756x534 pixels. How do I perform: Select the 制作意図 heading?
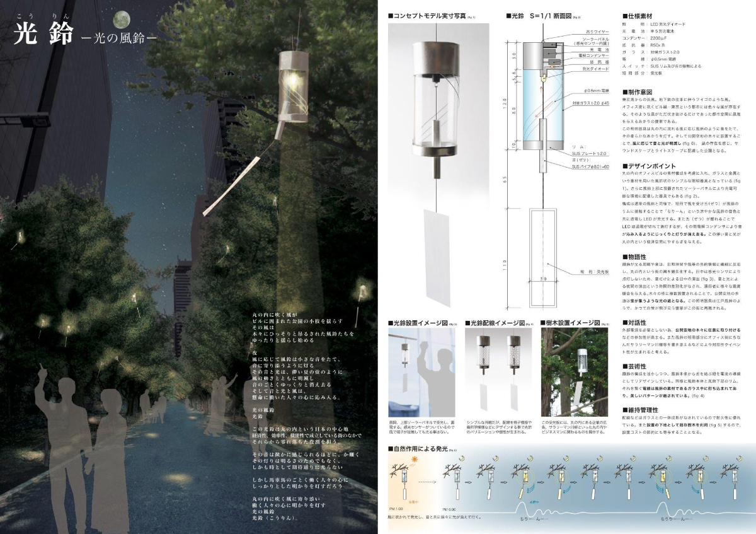(x=639, y=92)
